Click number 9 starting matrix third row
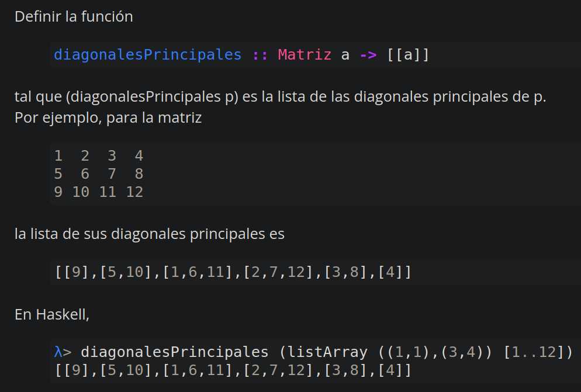This screenshot has width=581, height=392. (x=58, y=192)
